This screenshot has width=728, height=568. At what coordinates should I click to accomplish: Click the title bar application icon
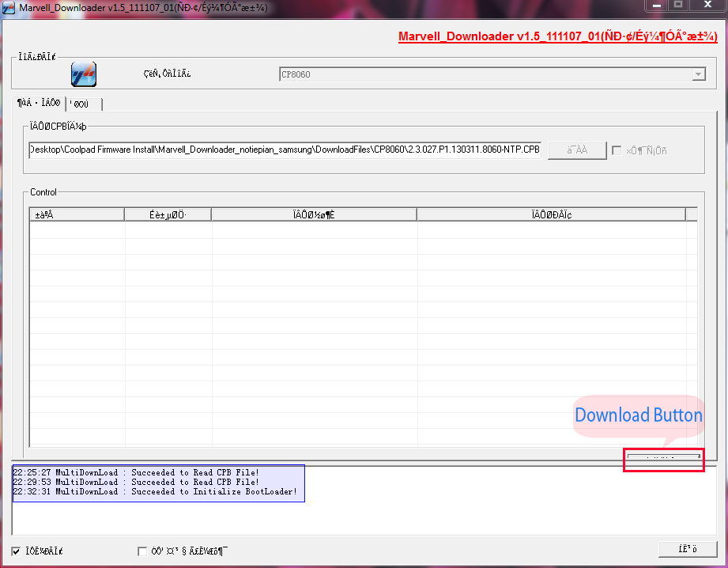coord(9,8)
